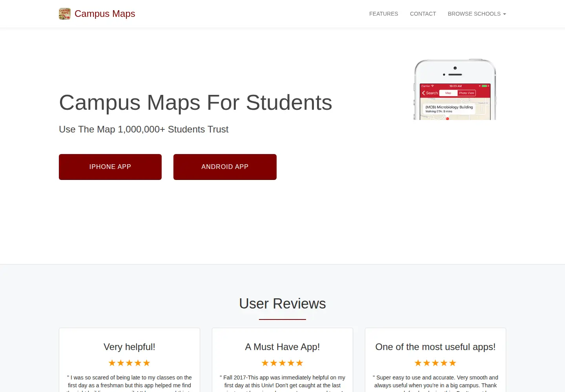Click star rating under 'One of the most useful apps!'
Image resolution: width=565 pixels, height=392 pixels.
(436, 363)
